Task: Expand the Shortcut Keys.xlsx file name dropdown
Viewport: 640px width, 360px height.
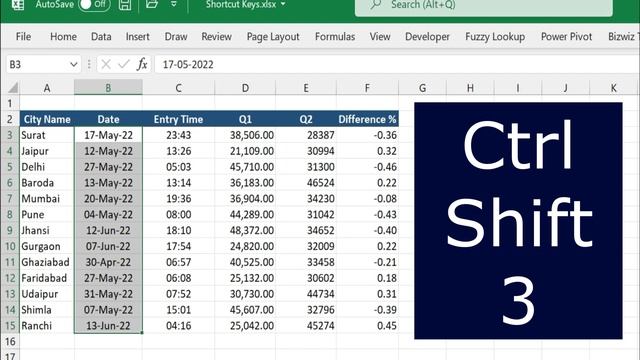Action: (283, 4)
